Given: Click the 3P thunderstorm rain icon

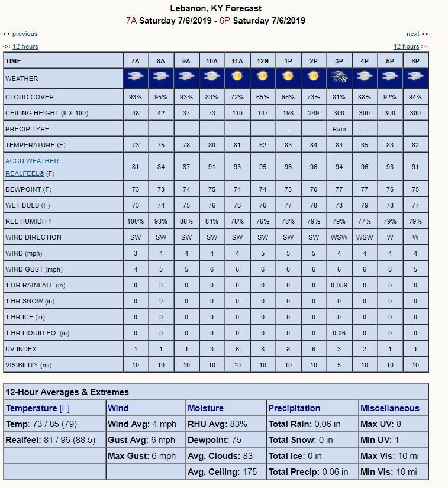Looking at the screenshot, I should 339,77.
